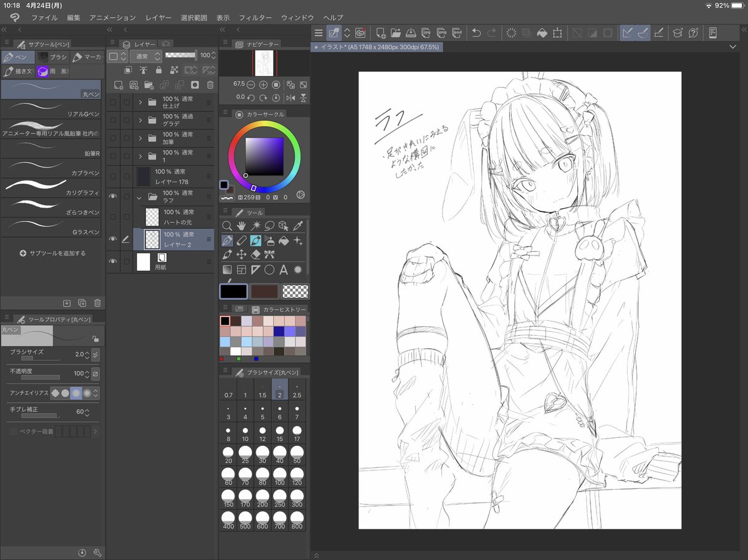Flip the navigator view horizontally
Screen dimensions: 748x560
point(290,97)
